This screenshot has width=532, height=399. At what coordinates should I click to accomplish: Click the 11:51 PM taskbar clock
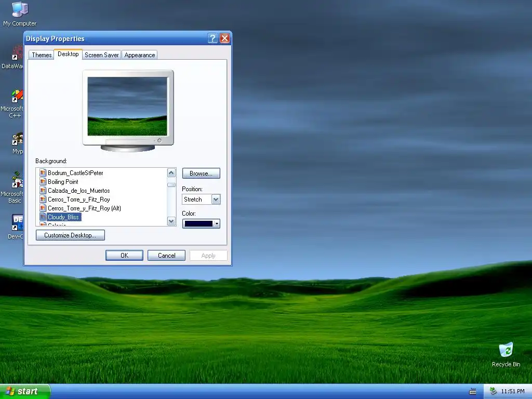(x=513, y=391)
